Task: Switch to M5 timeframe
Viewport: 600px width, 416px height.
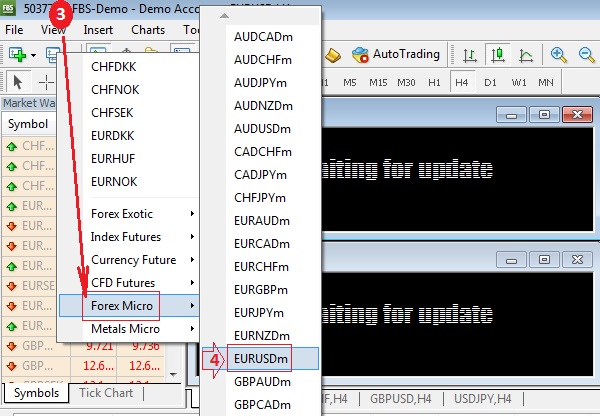Action: click(x=350, y=82)
